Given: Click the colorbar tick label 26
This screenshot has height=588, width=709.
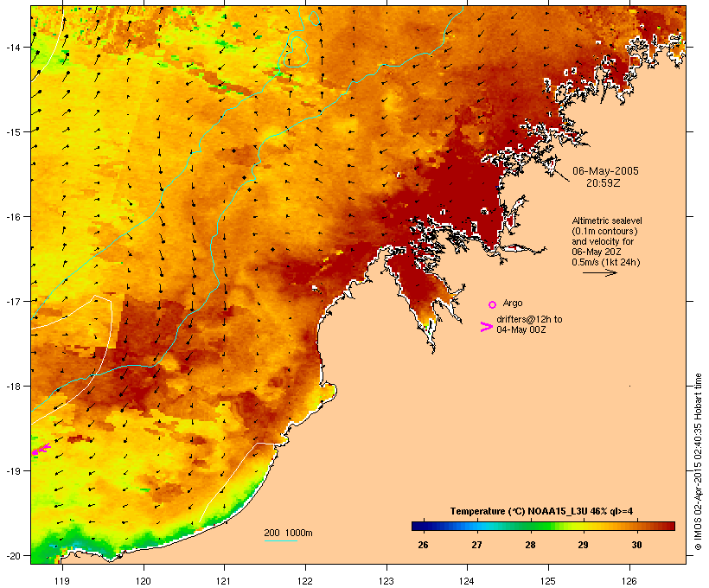Looking at the screenshot, I should [x=423, y=545].
